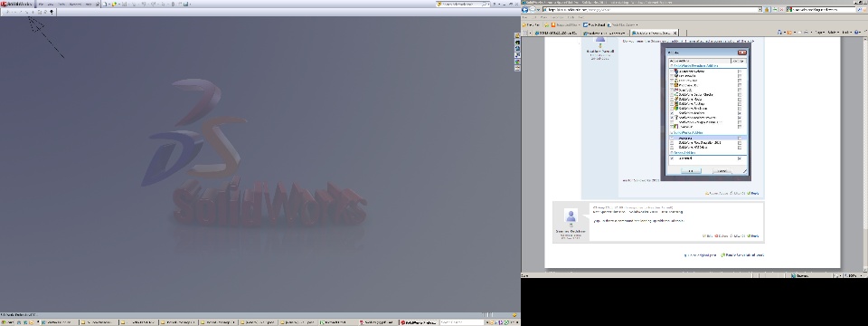The image size is (868, 326).
Task: Open the add-ins dialog screenshot in the forum post
Action: pos(706,112)
